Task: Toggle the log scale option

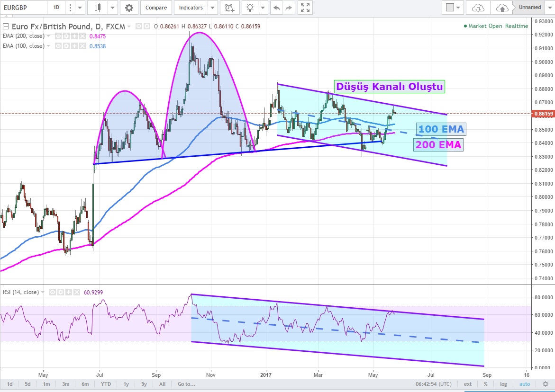Action: [503, 384]
